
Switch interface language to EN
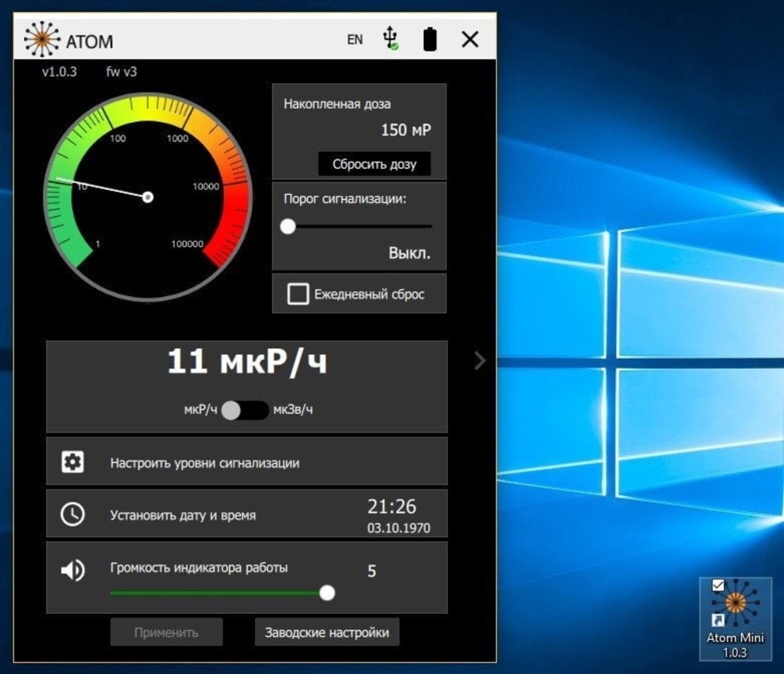pos(355,40)
